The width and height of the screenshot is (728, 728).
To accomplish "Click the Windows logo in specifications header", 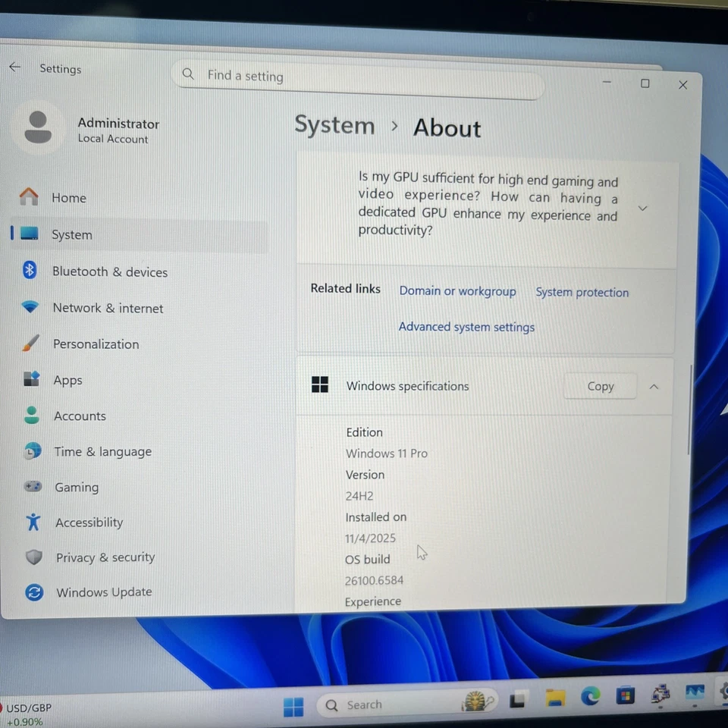I will tap(319, 384).
